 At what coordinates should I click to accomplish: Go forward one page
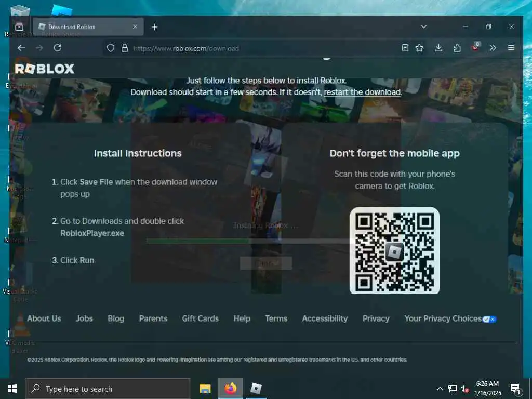39,48
